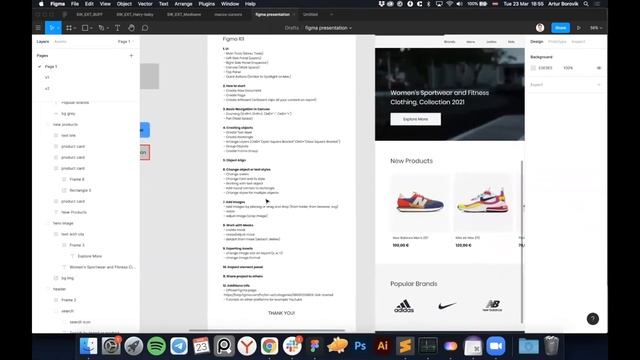Open Pen tool options dropdown arrow
Screen dimensions: 640x360
point(108,28)
